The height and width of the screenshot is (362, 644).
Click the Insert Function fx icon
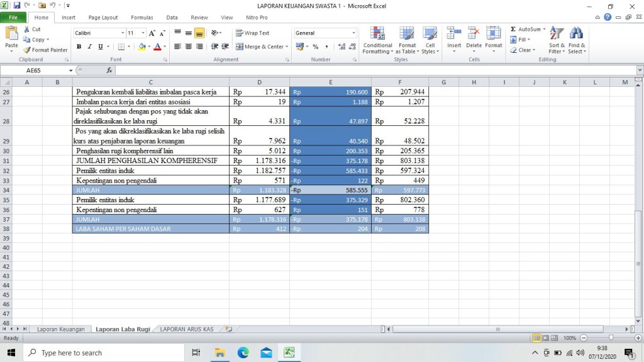point(109,71)
